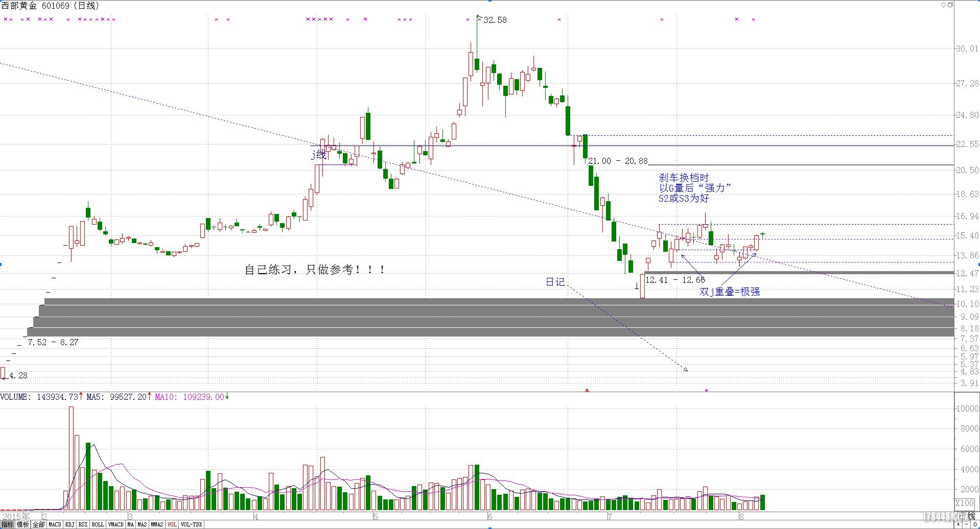Click the 10000 volume axis label

tap(967, 408)
